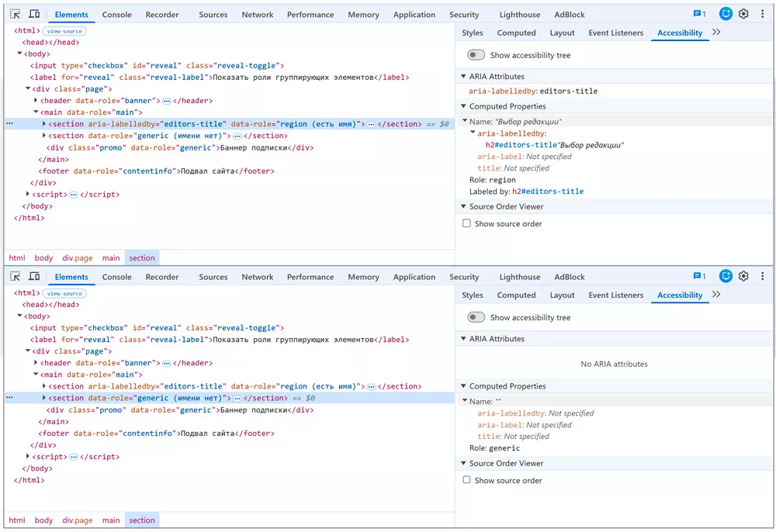Select div promo node in bottom panel
The image size is (776, 532).
180,410
